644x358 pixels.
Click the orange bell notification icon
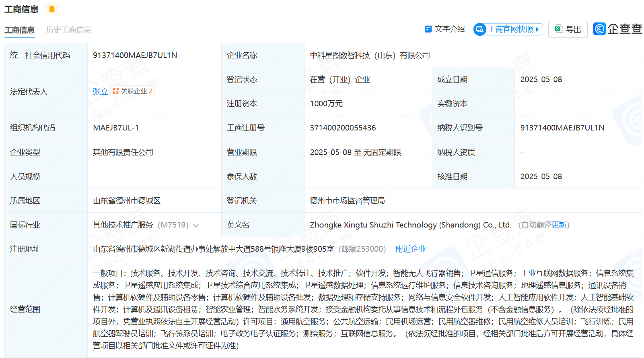point(52,9)
